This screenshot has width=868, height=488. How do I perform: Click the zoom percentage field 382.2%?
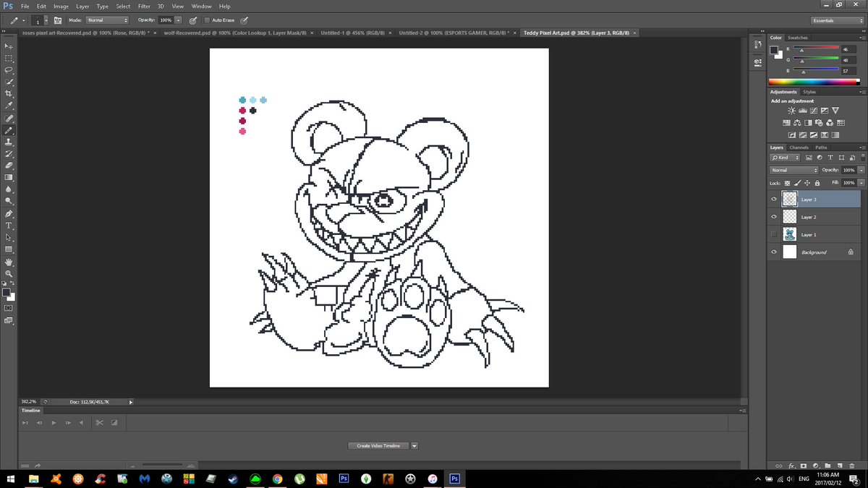click(27, 401)
